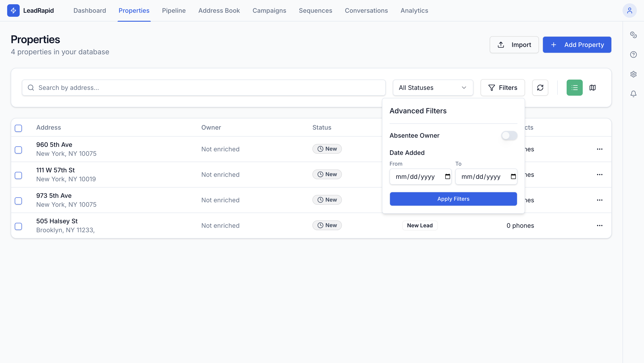Open the user profile avatar

[629, 11]
